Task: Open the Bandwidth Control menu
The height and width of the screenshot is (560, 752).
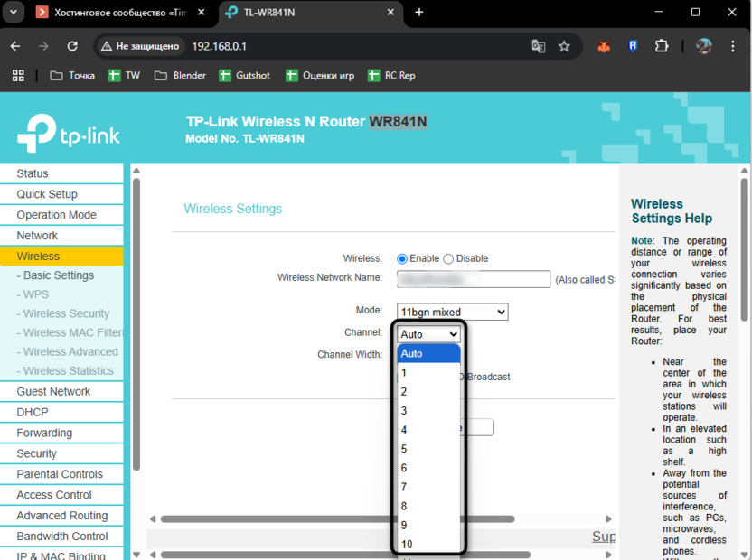Action: (x=61, y=536)
